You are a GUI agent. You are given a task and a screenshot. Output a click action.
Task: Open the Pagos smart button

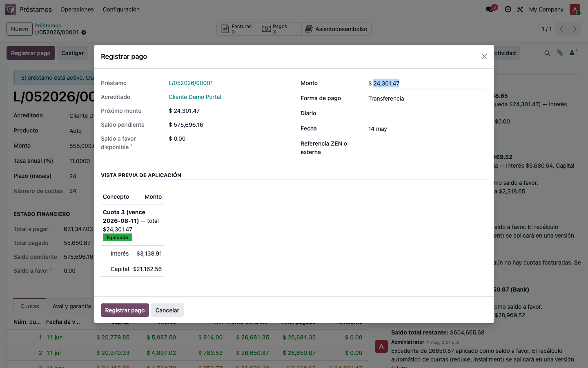[x=280, y=29]
